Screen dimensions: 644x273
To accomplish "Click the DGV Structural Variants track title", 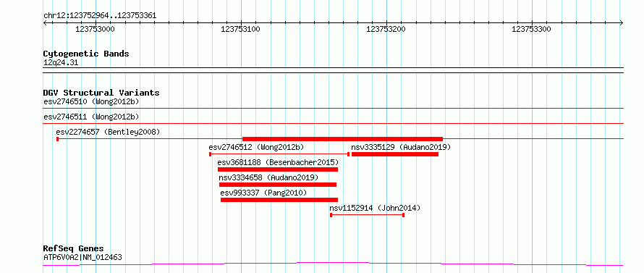I will 101,93.
